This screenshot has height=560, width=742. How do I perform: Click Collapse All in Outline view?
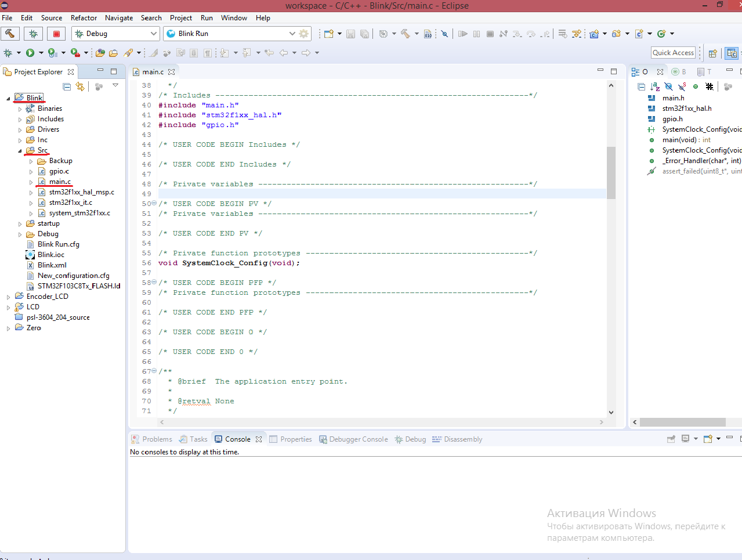(641, 86)
